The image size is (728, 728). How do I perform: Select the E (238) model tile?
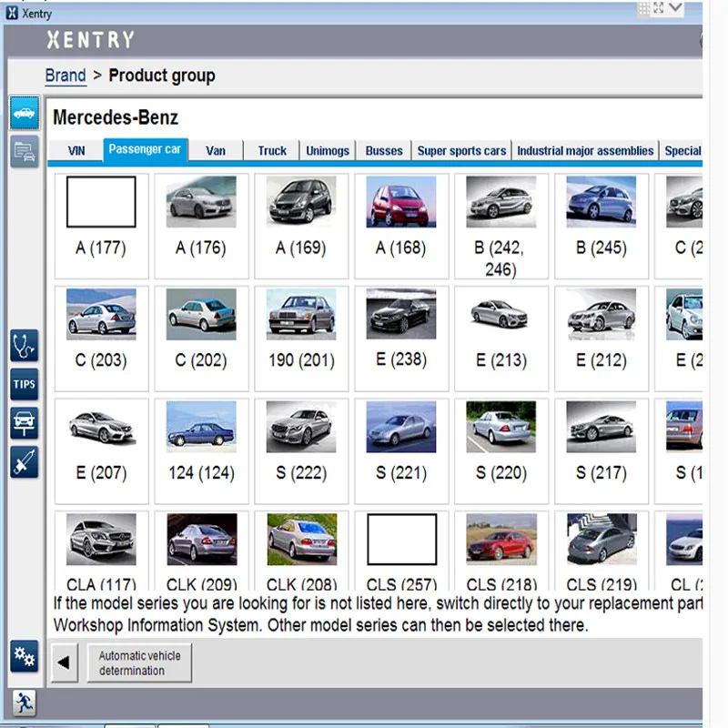[x=401, y=339]
